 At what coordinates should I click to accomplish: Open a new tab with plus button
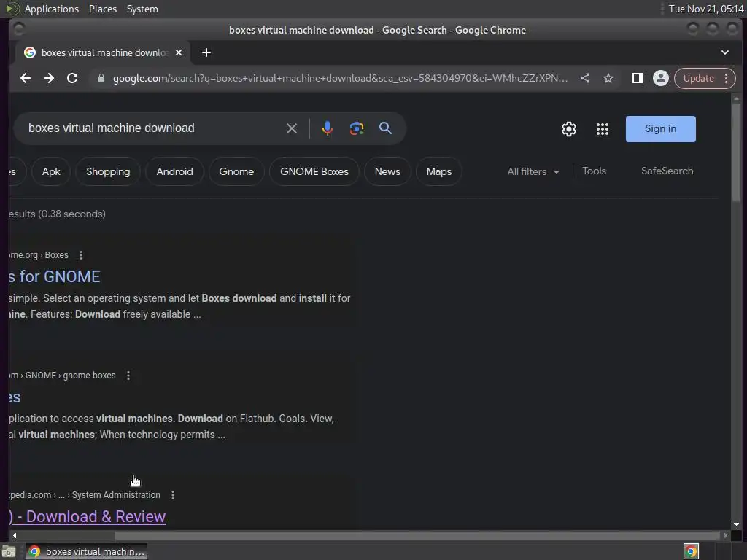pyautogui.click(x=206, y=52)
